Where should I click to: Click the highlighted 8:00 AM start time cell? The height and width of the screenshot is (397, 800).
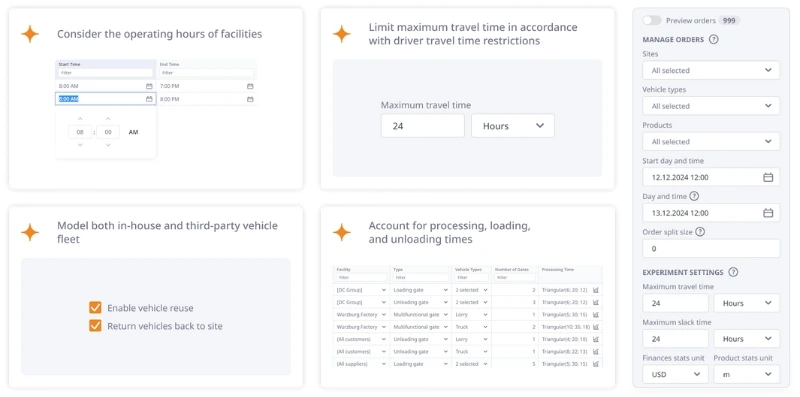click(106, 99)
